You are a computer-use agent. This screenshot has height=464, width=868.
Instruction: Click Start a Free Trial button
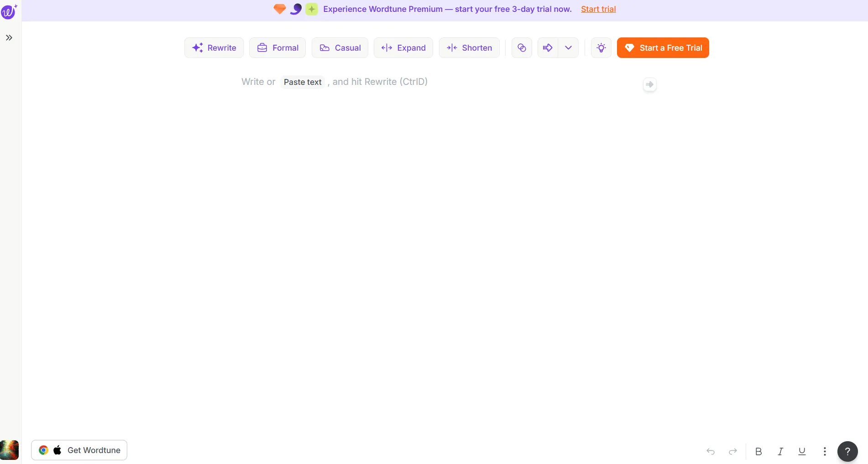coord(663,48)
